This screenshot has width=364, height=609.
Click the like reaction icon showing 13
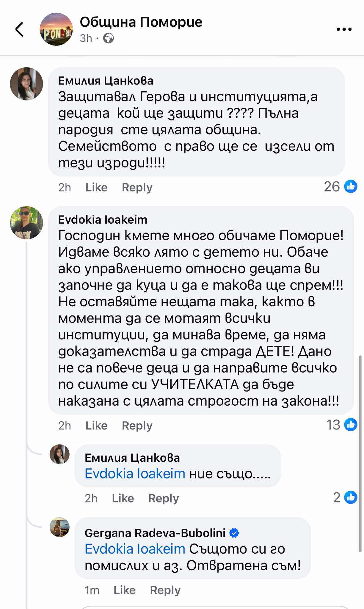pyautogui.click(x=351, y=425)
